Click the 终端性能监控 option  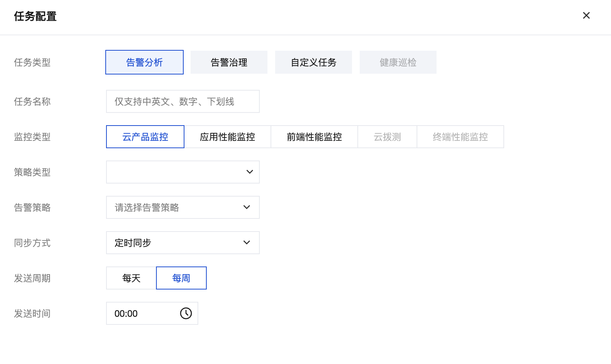click(460, 137)
